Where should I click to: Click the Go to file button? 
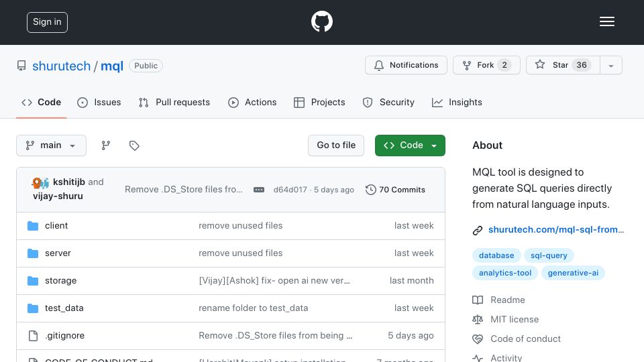pyautogui.click(x=336, y=145)
